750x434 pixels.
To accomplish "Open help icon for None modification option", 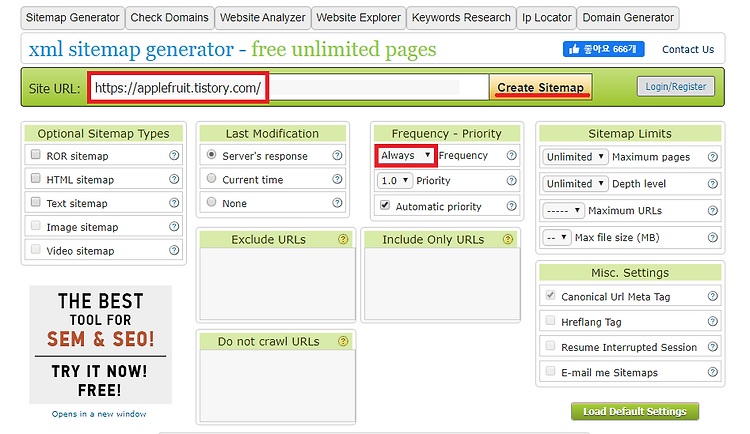I will click(x=337, y=203).
